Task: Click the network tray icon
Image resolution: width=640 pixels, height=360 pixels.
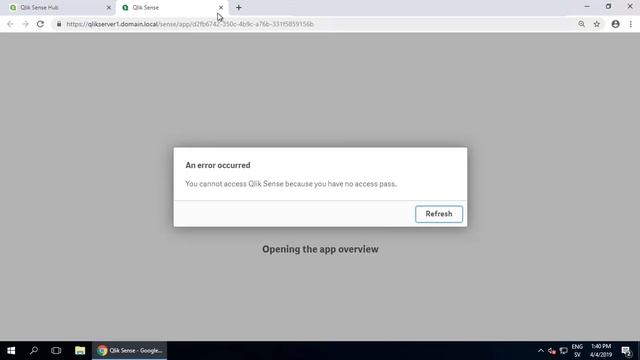Action: pyautogui.click(x=564, y=351)
